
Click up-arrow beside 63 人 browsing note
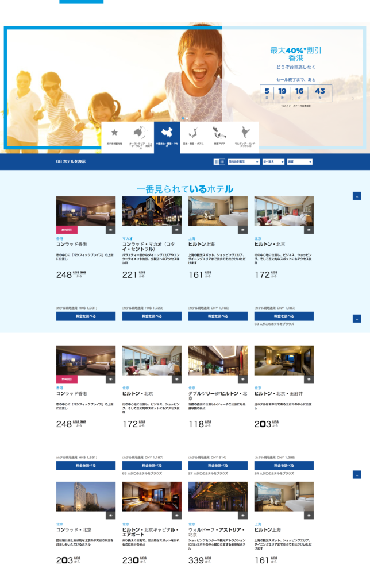[x=357, y=319]
